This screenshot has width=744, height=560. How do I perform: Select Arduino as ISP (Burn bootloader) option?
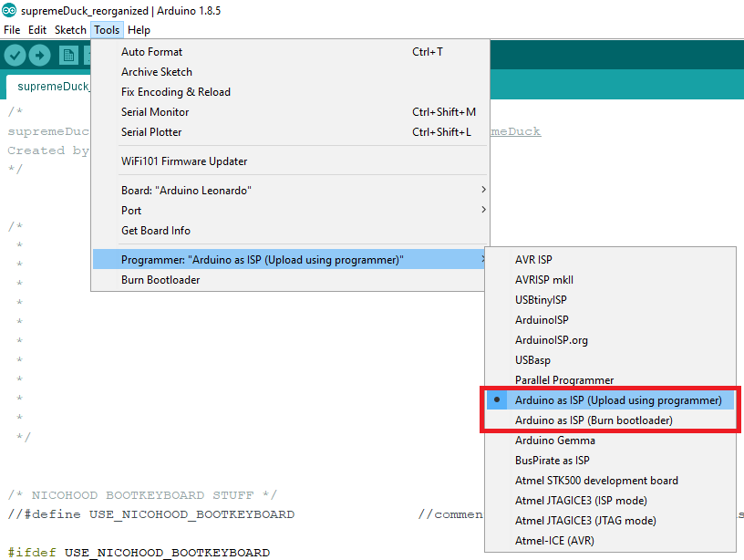point(610,420)
